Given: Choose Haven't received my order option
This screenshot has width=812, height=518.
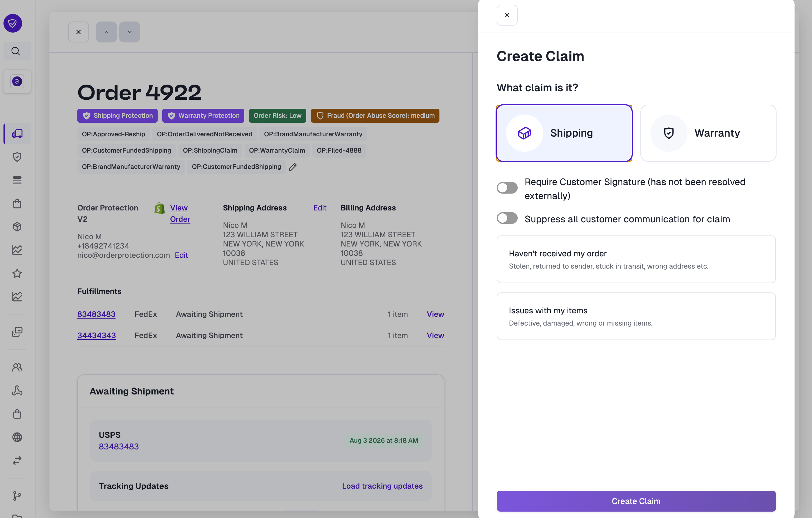Looking at the screenshot, I should tap(636, 259).
